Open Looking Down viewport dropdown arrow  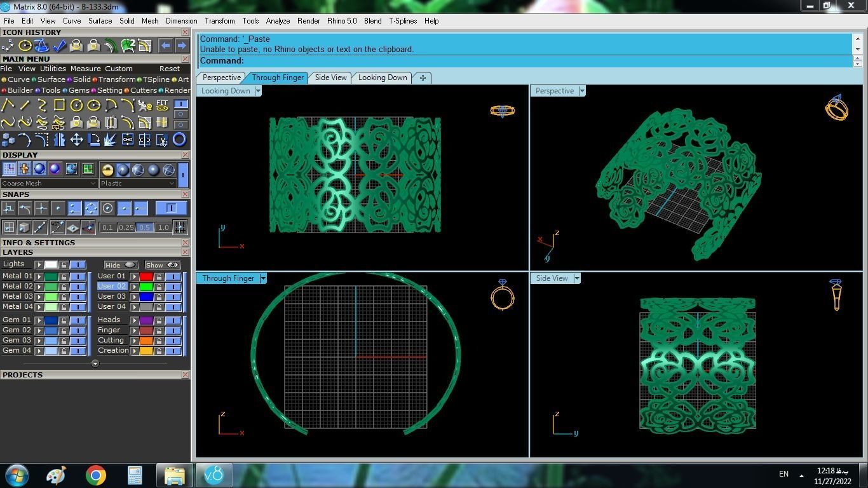[257, 91]
